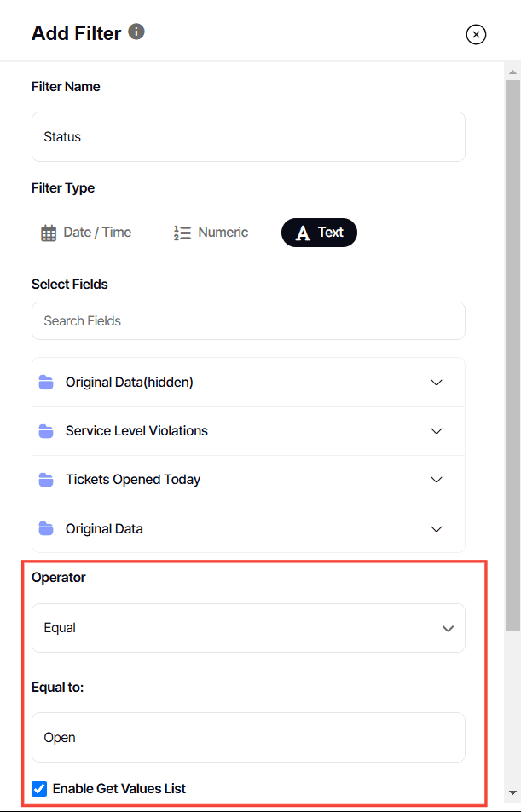Select the Text filter type tab
The height and width of the screenshot is (812, 521).
319,232
